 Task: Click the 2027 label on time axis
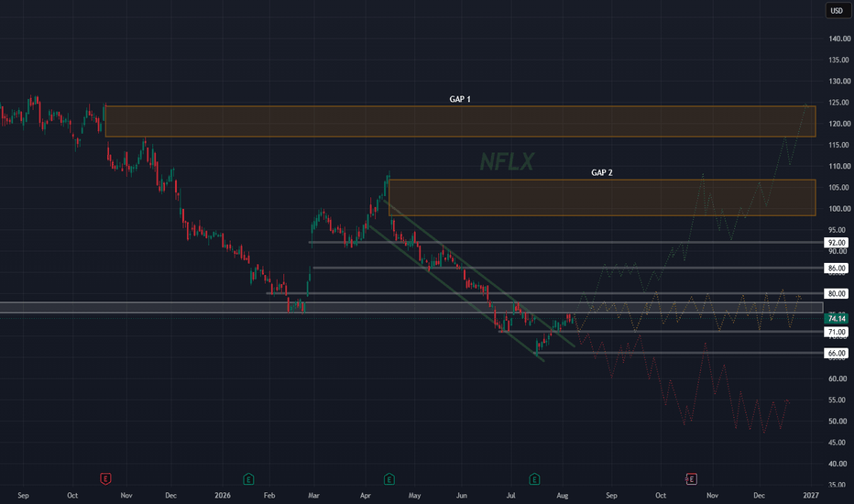[810, 495]
